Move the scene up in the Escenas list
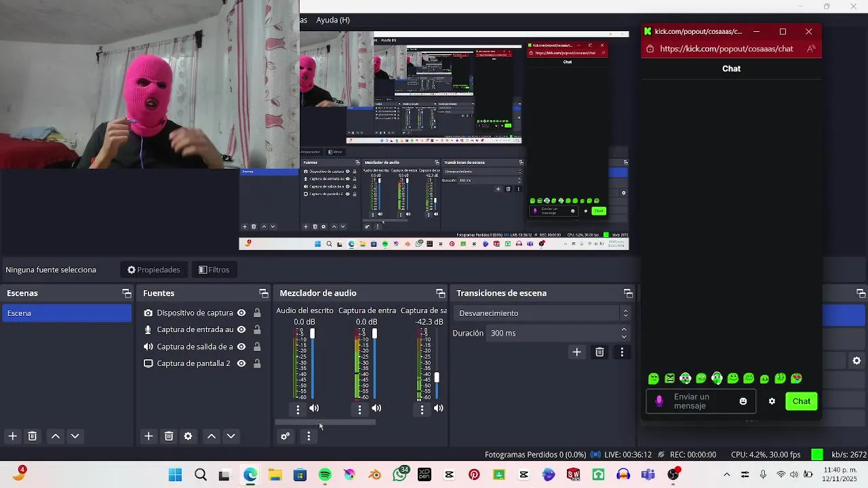The image size is (868, 488). tap(56, 436)
